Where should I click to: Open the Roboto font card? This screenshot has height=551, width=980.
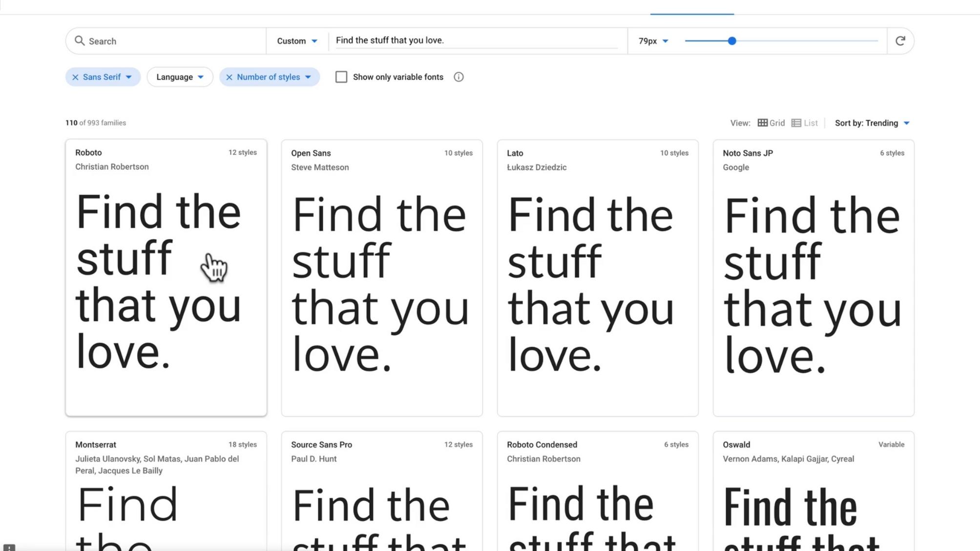tap(166, 278)
